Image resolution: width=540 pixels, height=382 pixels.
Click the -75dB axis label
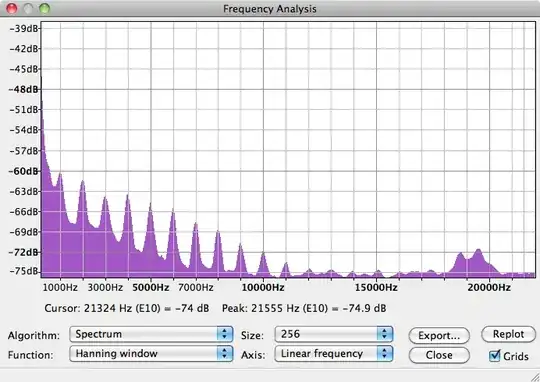tap(23, 271)
